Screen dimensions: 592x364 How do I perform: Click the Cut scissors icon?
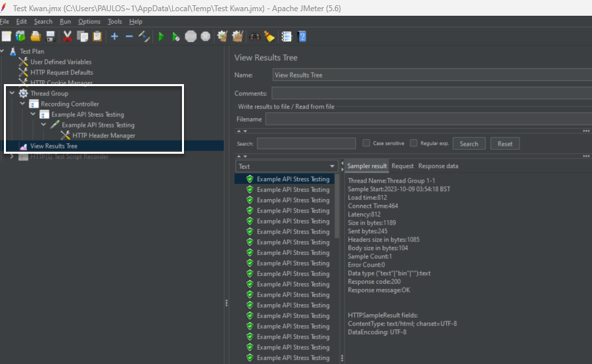coord(67,36)
